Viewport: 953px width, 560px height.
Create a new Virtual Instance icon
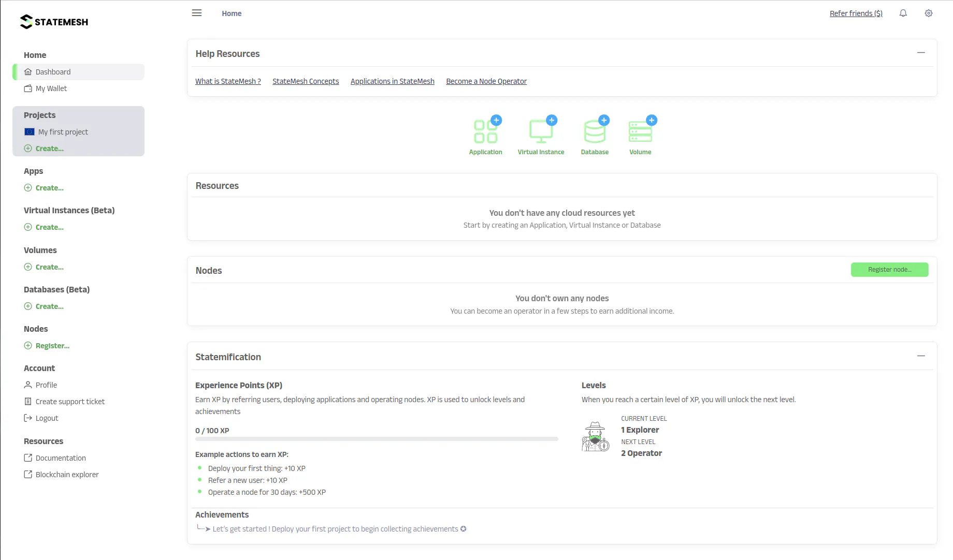pos(541,135)
